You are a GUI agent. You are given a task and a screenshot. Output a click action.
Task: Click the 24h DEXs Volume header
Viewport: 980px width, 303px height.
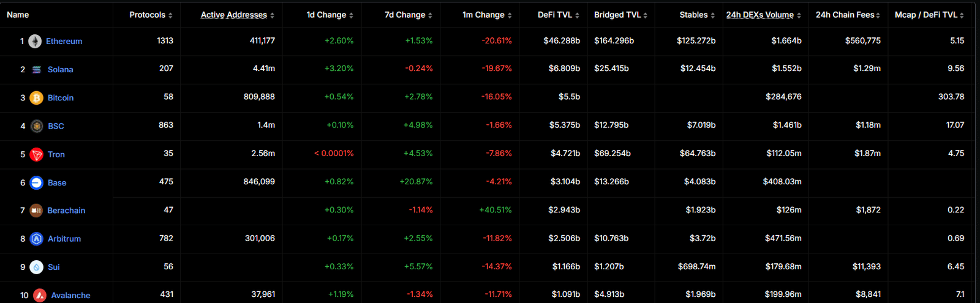coord(759,15)
